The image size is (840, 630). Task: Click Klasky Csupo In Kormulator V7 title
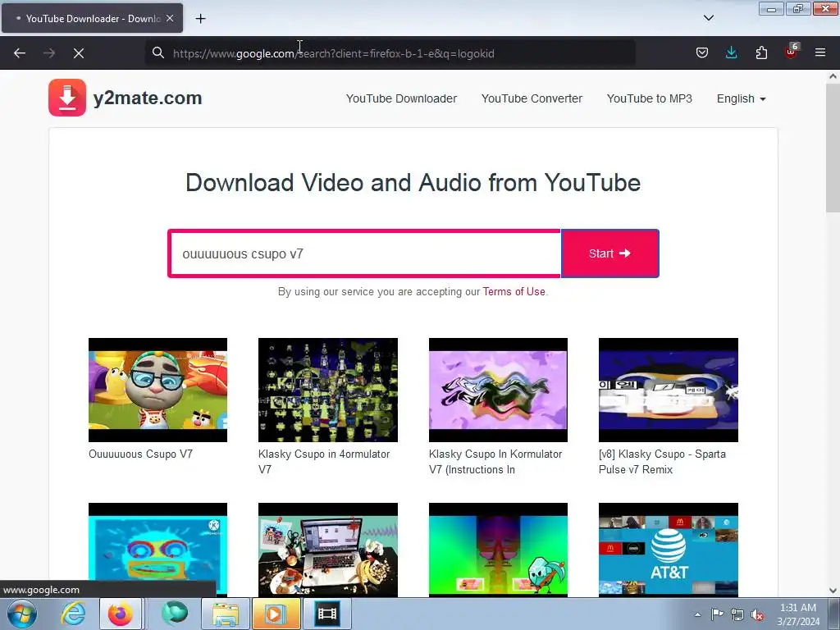tap(495, 461)
